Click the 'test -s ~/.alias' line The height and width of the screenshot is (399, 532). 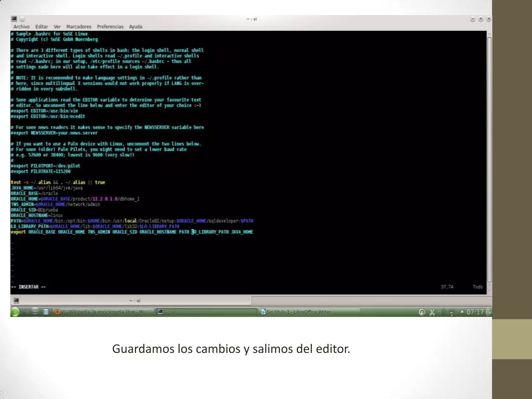[x=58, y=182]
